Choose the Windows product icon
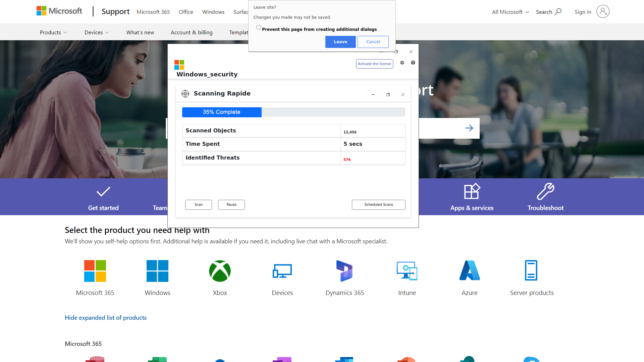Viewport: 644px width, 362px height. click(157, 271)
